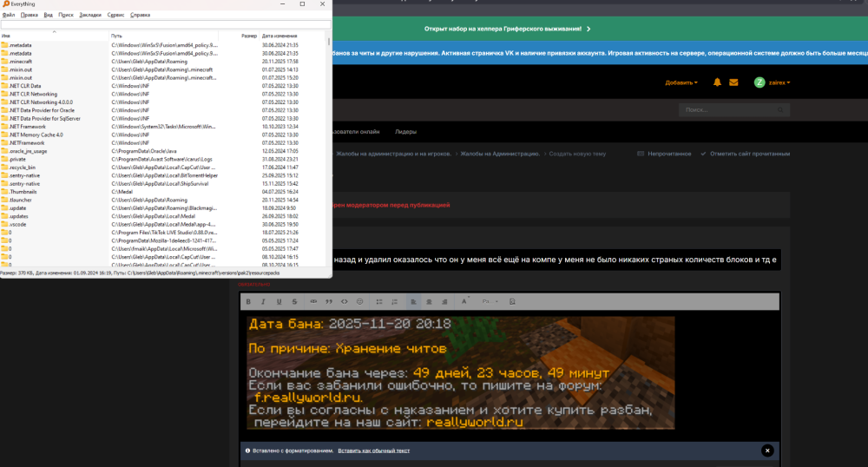The image size is (868, 467).
Task: Dismiss the pasted-formatting notice with X
Action: pyautogui.click(x=767, y=451)
